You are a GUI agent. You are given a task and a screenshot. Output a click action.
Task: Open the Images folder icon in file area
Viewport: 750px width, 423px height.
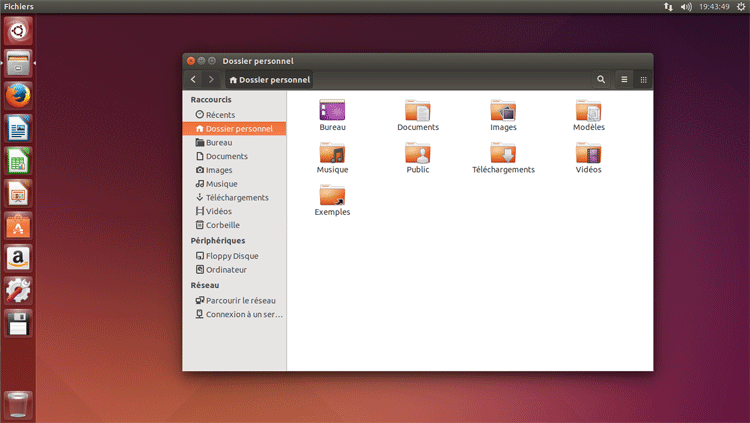pos(503,111)
